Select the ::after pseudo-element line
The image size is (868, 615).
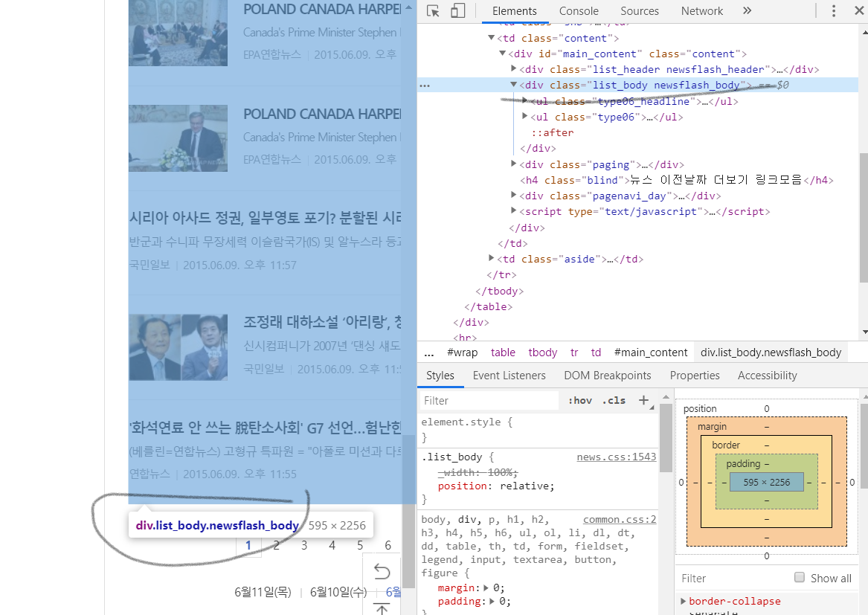point(553,132)
